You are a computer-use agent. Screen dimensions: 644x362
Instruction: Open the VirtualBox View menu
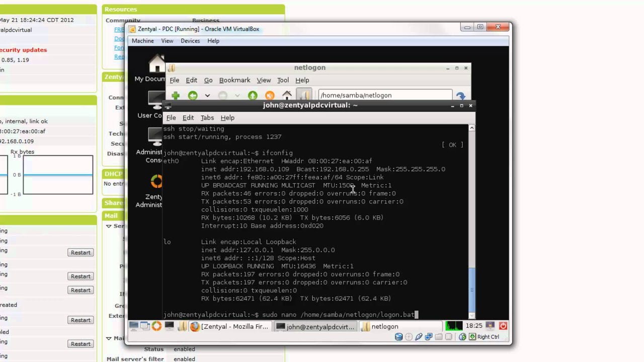(167, 41)
